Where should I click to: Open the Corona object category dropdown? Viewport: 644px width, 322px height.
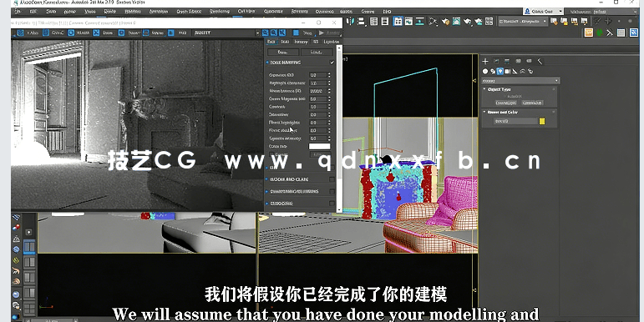[520, 81]
